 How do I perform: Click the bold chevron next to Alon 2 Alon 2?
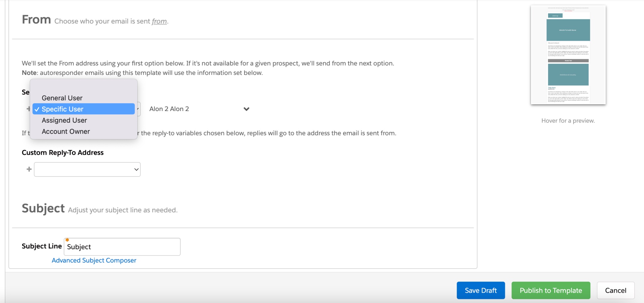246,109
